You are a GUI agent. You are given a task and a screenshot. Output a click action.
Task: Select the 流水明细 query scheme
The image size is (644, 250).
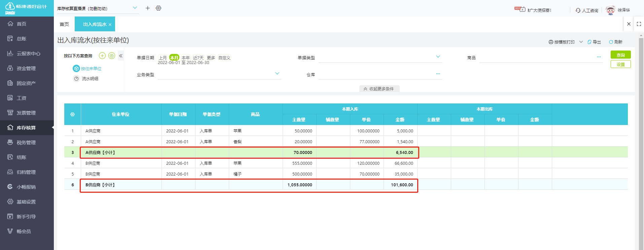coord(90,79)
